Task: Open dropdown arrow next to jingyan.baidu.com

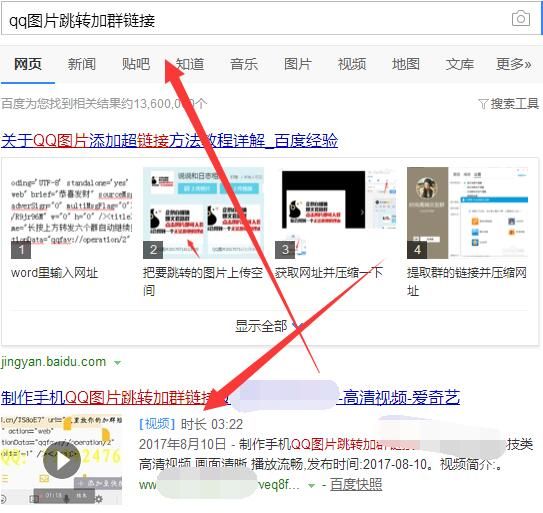Action: (118, 363)
